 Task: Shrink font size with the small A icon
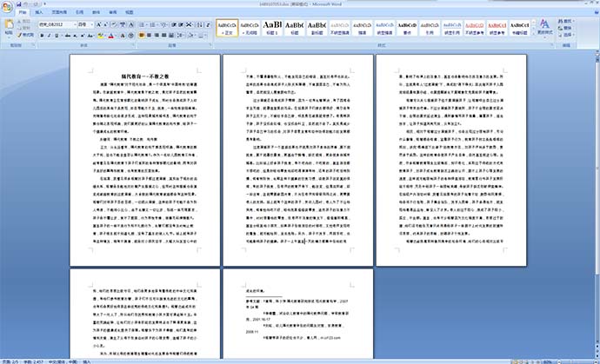[x=105, y=24]
